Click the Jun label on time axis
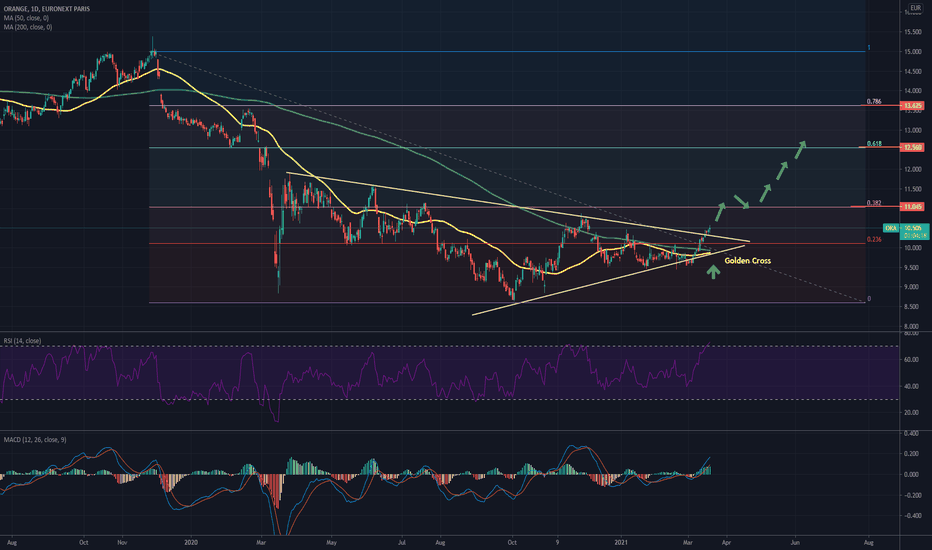The height and width of the screenshot is (550, 932). (x=796, y=542)
